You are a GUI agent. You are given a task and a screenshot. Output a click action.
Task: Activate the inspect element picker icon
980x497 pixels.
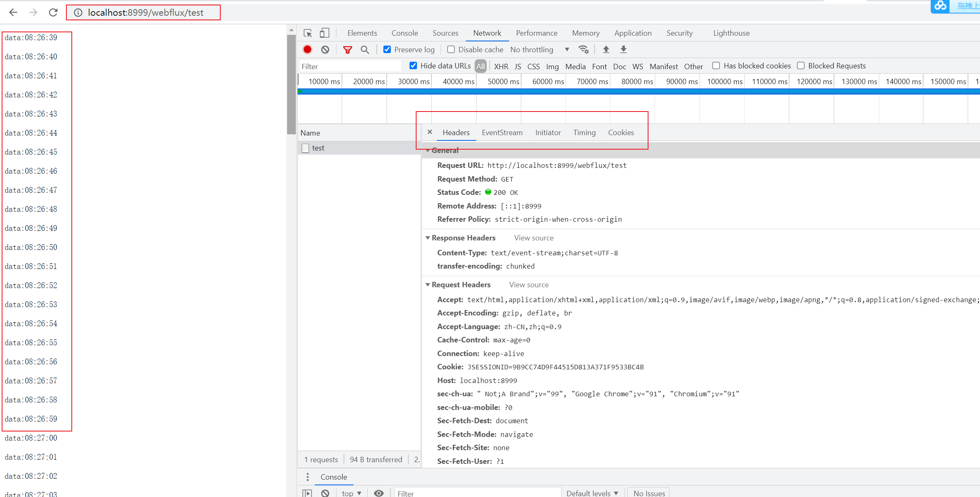coord(308,33)
